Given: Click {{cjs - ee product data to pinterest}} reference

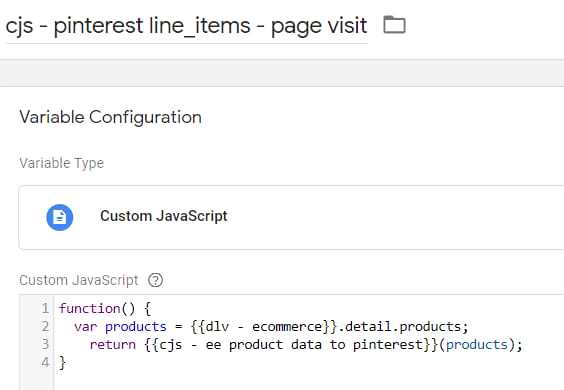Looking at the screenshot, I should click(291, 345).
